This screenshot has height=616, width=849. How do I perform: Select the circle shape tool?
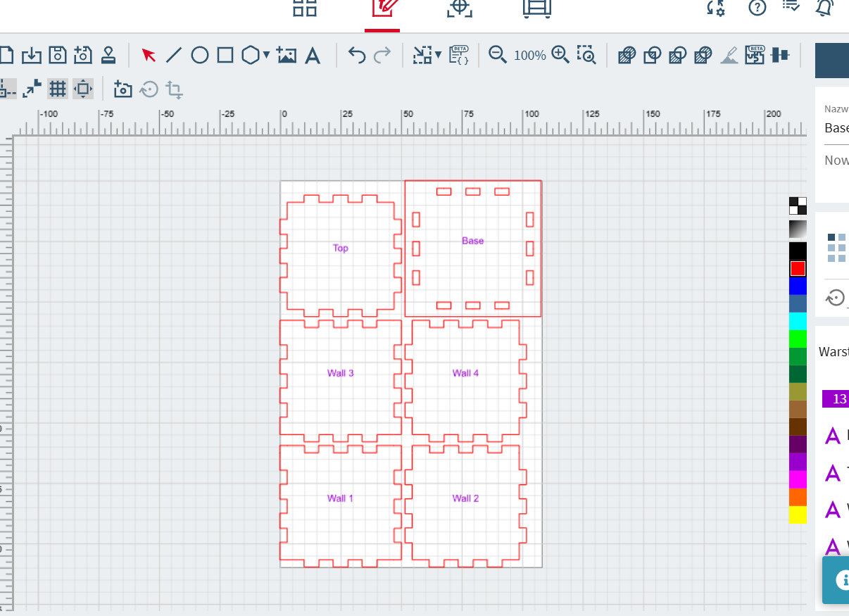pos(200,55)
